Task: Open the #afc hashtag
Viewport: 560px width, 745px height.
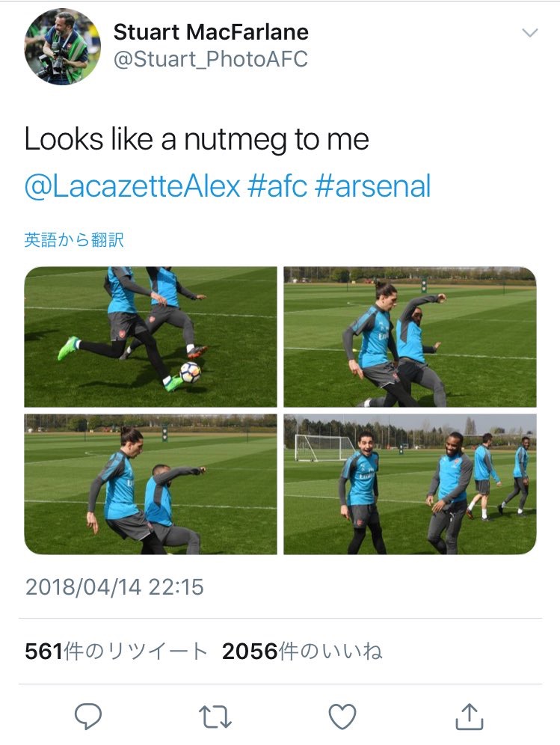Action: pyautogui.click(x=277, y=186)
